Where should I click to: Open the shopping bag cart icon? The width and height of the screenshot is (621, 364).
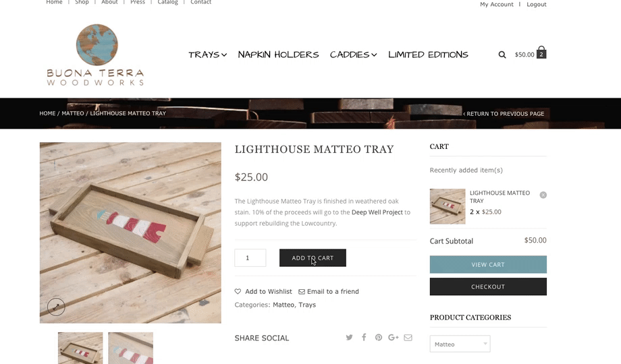[541, 53]
